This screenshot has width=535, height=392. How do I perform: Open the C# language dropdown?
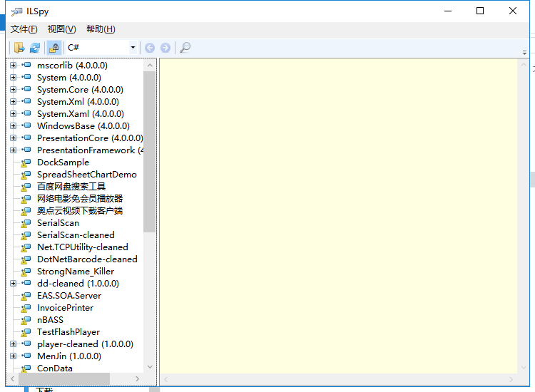click(133, 48)
